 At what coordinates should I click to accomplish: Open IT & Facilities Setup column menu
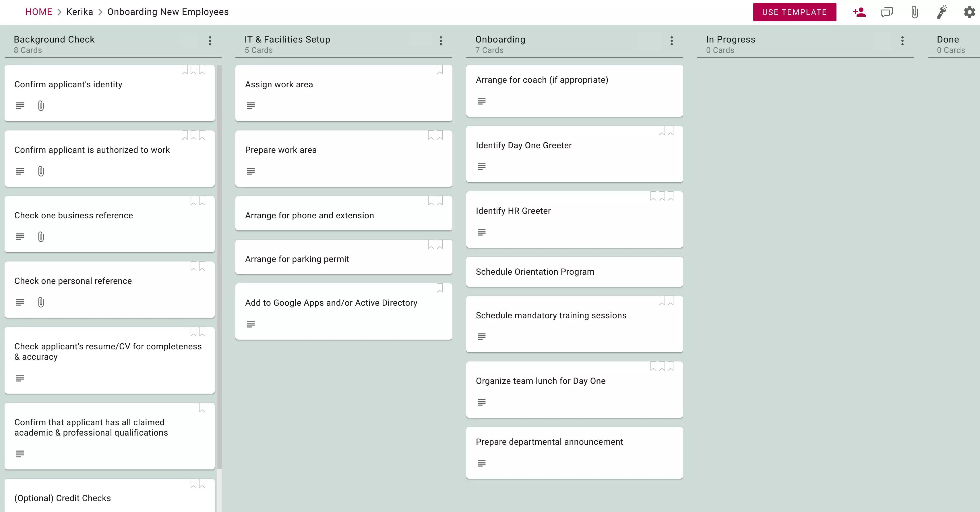pos(441,41)
